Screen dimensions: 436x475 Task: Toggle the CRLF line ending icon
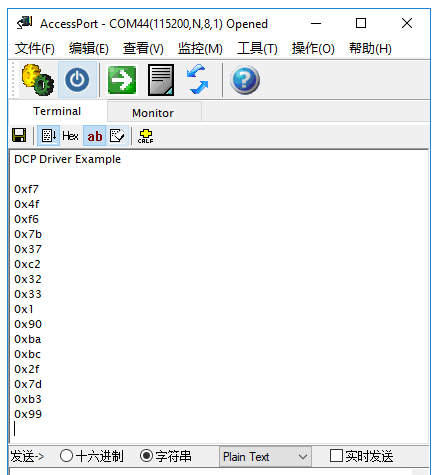(146, 136)
